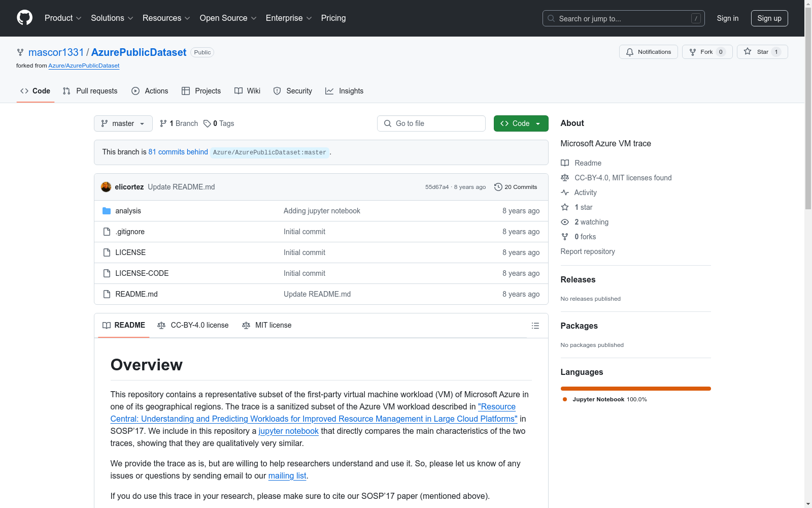This screenshot has height=508, width=812.
Task: Click the Sign up button
Action: tap(769, 18)
